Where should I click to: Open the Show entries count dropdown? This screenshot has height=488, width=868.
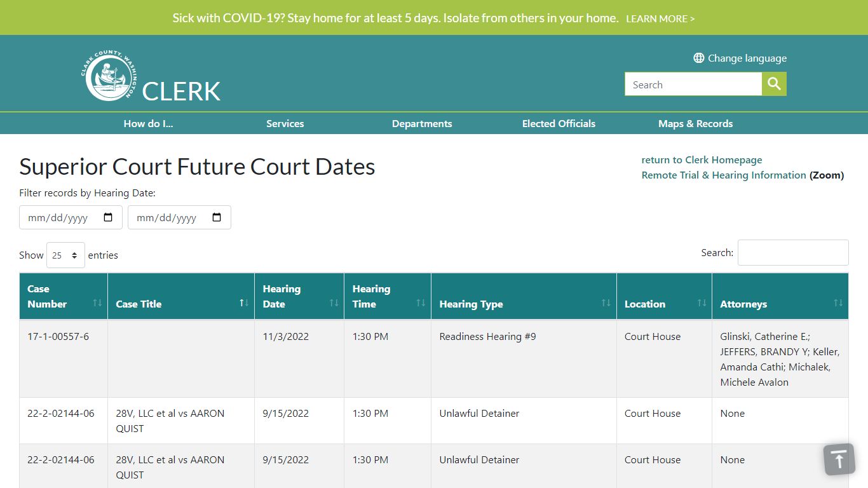coord(65,255)
